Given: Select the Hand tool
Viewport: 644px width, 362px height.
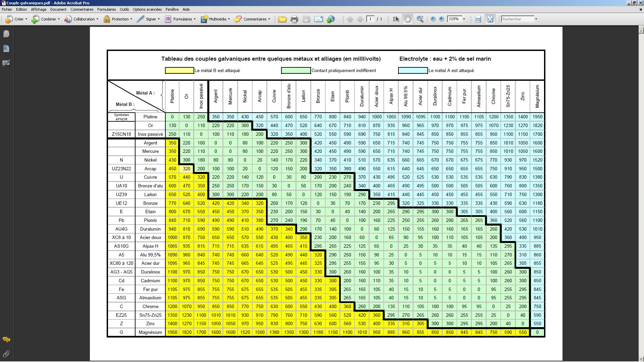Looking at the screenshot, I should click(x=407, y=19).
